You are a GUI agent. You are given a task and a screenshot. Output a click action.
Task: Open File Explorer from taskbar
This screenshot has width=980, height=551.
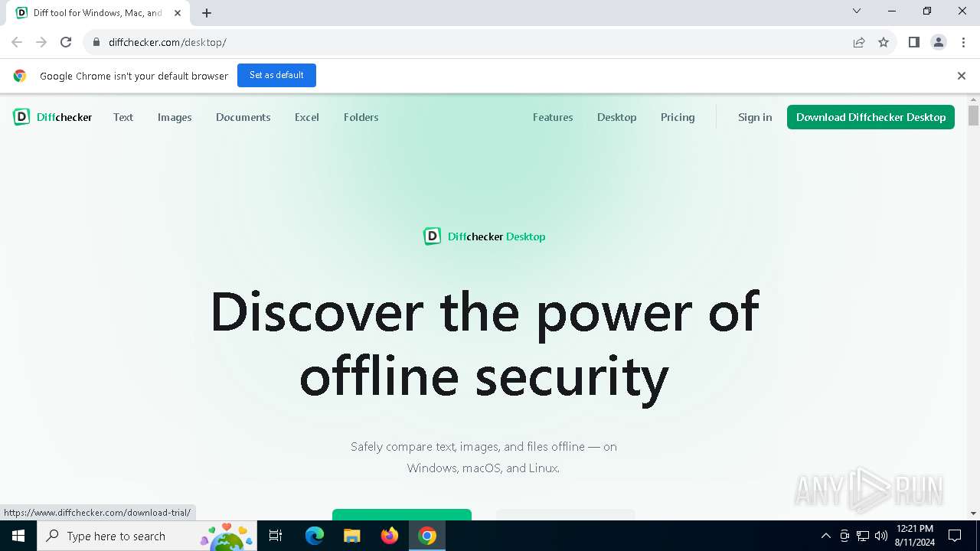point(352,536)
